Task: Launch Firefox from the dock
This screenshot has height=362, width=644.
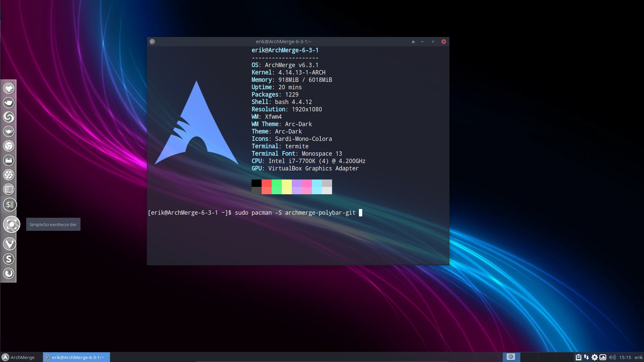Action: tap(9, 273)
